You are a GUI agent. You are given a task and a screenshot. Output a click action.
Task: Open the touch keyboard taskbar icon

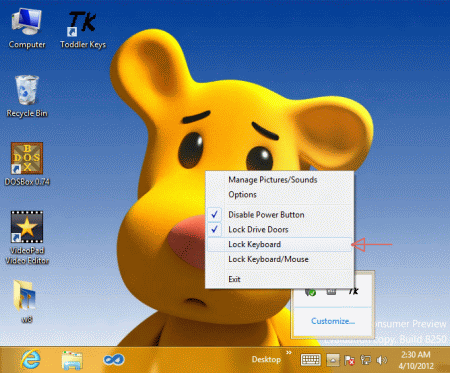click(310, 360)
